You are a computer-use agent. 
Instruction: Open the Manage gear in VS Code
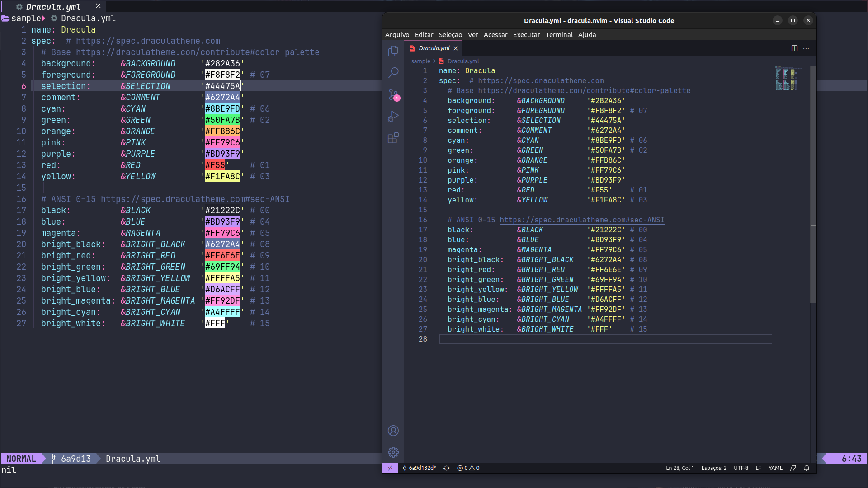pos(393,452)
